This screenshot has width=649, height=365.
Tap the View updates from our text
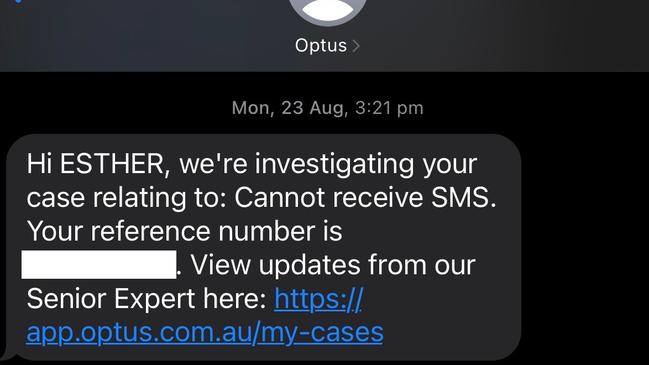[333, 265]
